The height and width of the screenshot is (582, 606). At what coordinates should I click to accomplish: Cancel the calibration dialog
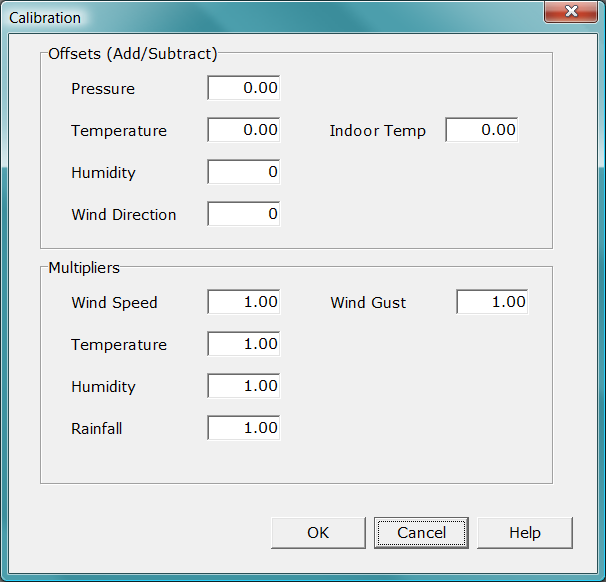[421, 533]
